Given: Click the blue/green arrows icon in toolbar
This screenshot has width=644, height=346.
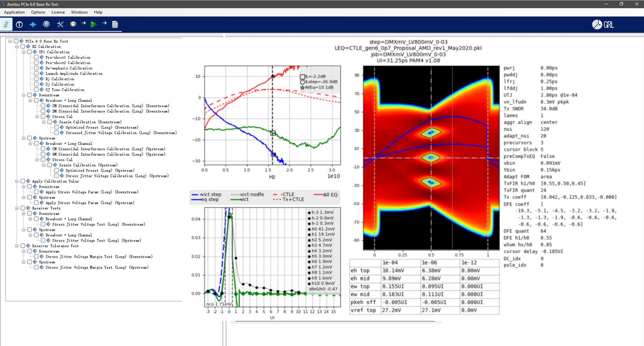Looking at the screenshot, I should pyautogui.click(x=6, y=24).
